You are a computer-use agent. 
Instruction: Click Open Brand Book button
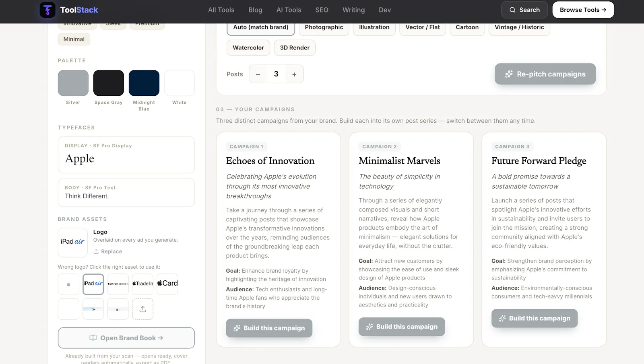point(126,338)
